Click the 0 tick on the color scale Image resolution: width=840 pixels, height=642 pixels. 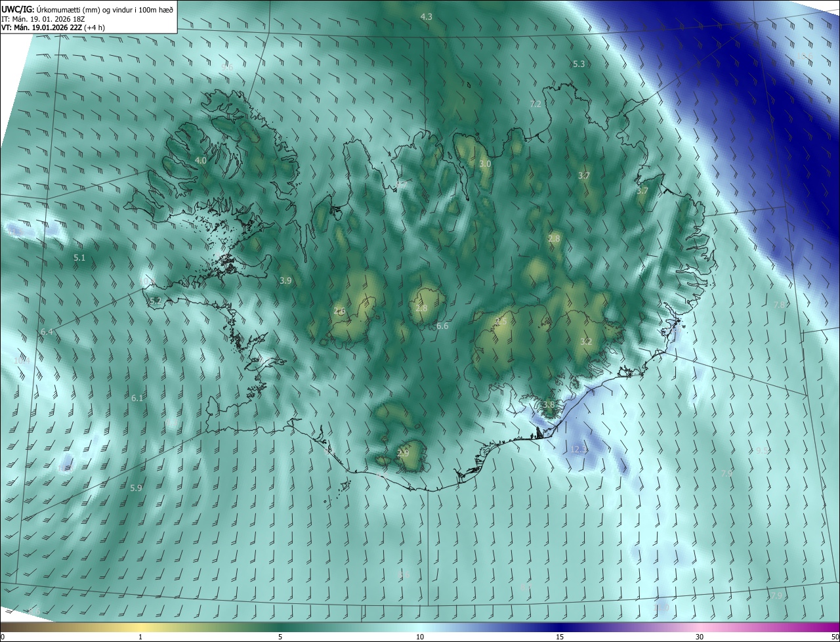tap(3, 637)
